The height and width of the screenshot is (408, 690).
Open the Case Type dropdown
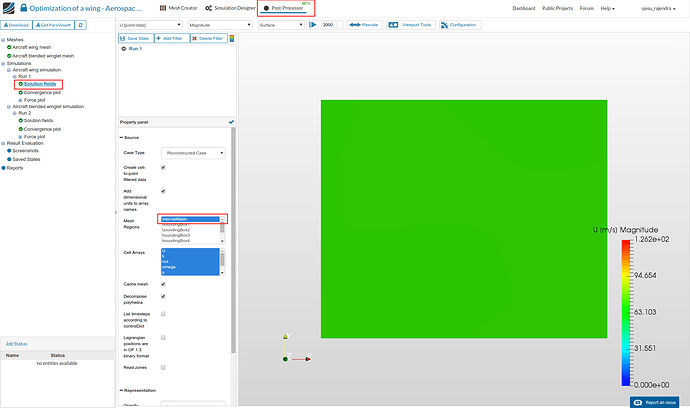coord(192,153)
